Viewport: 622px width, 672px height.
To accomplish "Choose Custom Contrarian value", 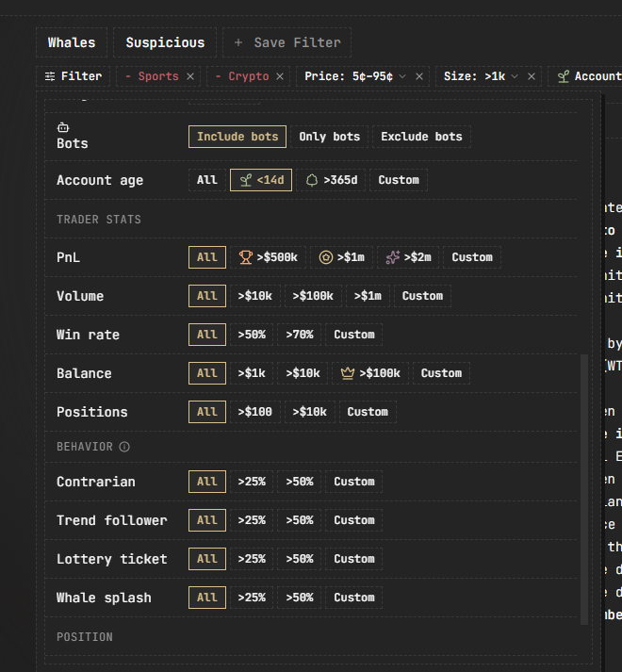I will pyautogui.click(x=354, y=482).
